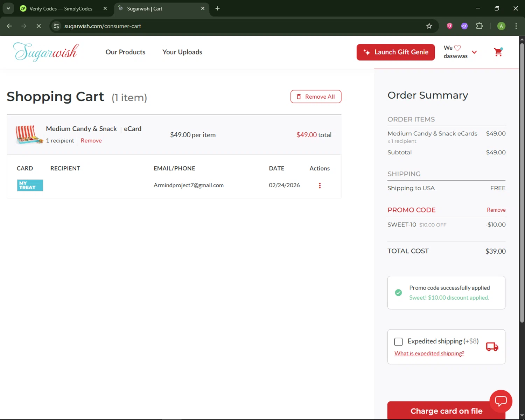Switch to the Verify Codes SimplyCodes tab
Viewport: 525px width, 420px height.
pyautogui.click(x=61, y=8)
